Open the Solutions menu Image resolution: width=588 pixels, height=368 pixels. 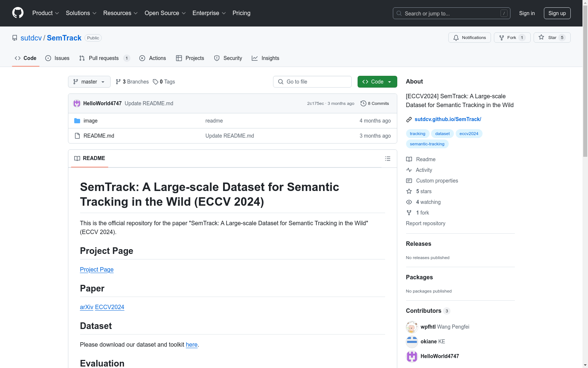[81, 13]
